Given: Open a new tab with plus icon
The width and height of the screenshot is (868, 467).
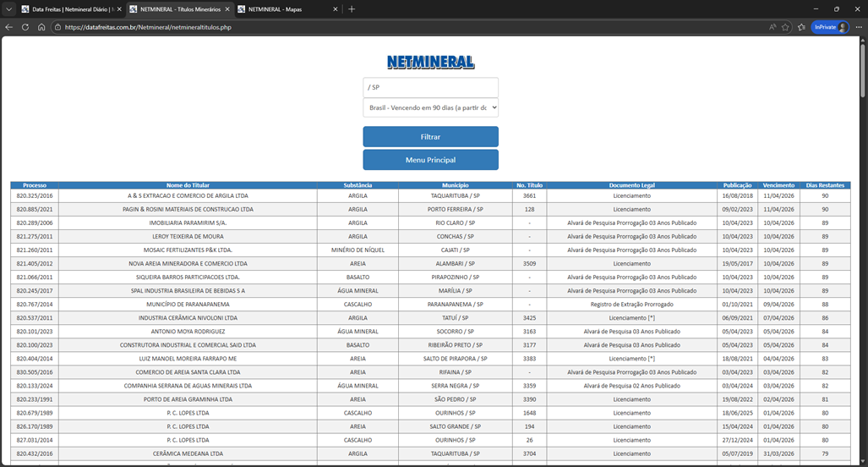Looking at the screenshot, I should click(x=352, y=8).
